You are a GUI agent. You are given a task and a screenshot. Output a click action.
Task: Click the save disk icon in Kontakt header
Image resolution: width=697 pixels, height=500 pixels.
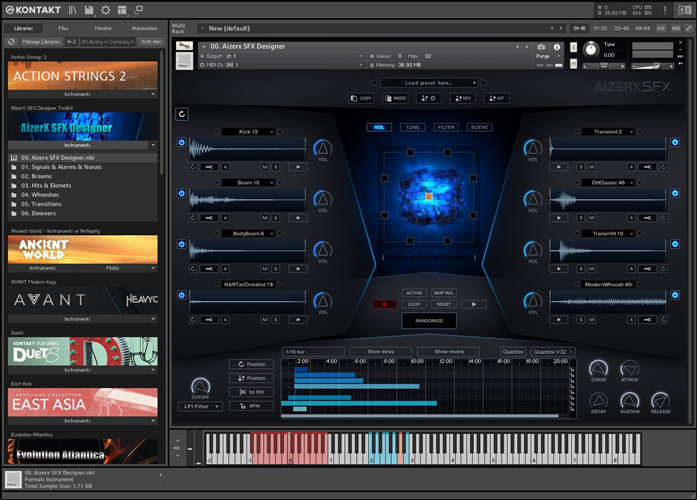[89, 9]
